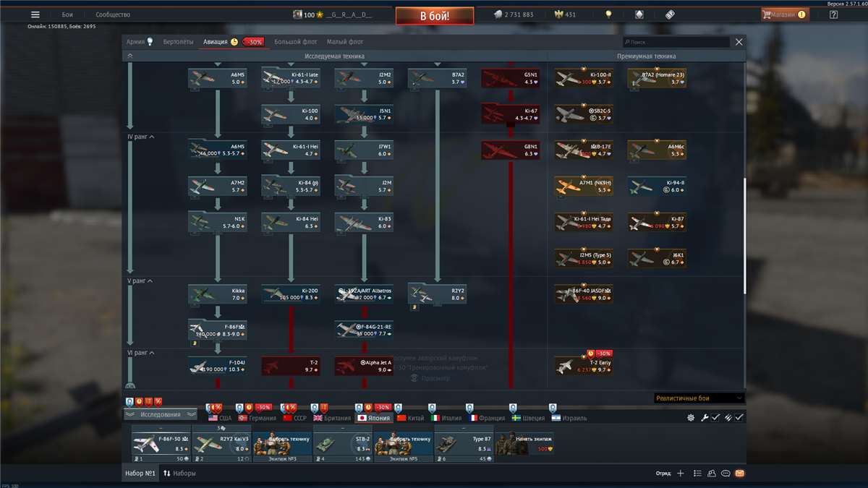The width and height of the screenshot is (868, 488).
Task: Open the orange mail envelope icon
Action: (739, 474)
